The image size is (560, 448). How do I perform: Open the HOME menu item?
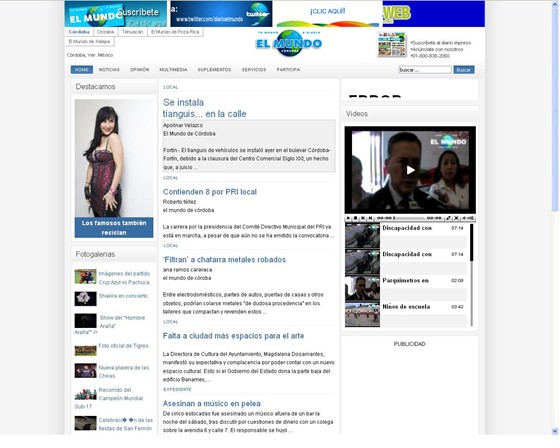[x=81, y=70]
